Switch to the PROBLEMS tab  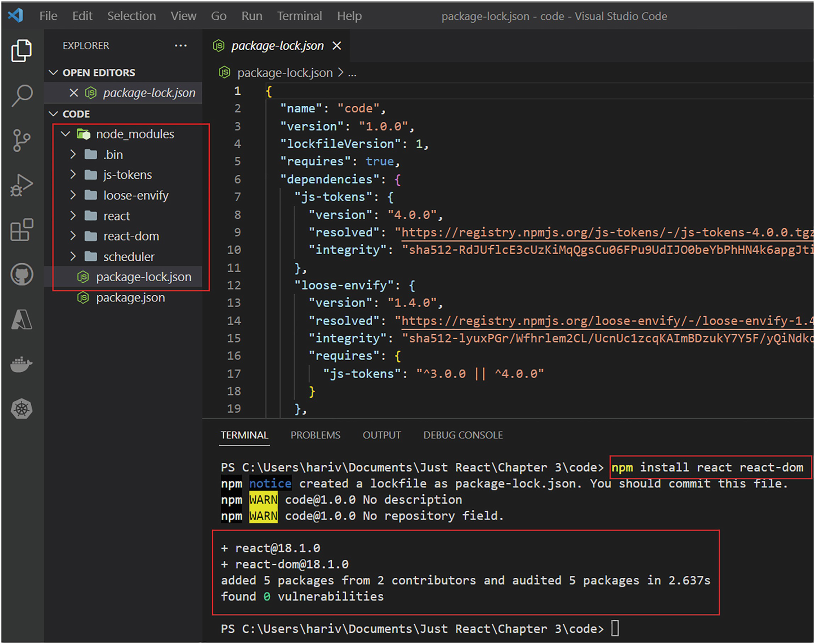click(x=315, y=435)
